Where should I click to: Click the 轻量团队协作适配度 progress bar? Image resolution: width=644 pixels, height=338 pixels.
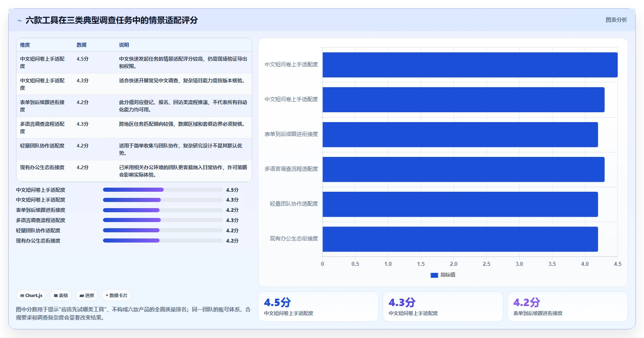[162, 230]
